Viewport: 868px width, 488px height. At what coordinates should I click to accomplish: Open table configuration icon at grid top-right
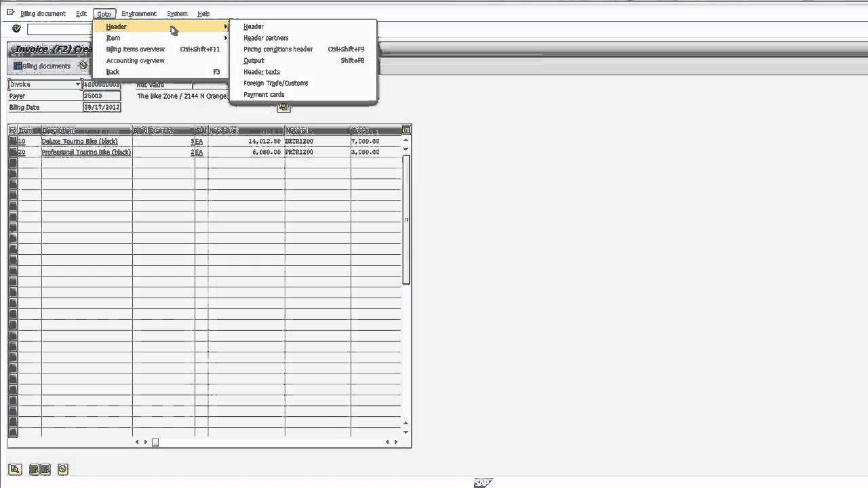(406, 129)
